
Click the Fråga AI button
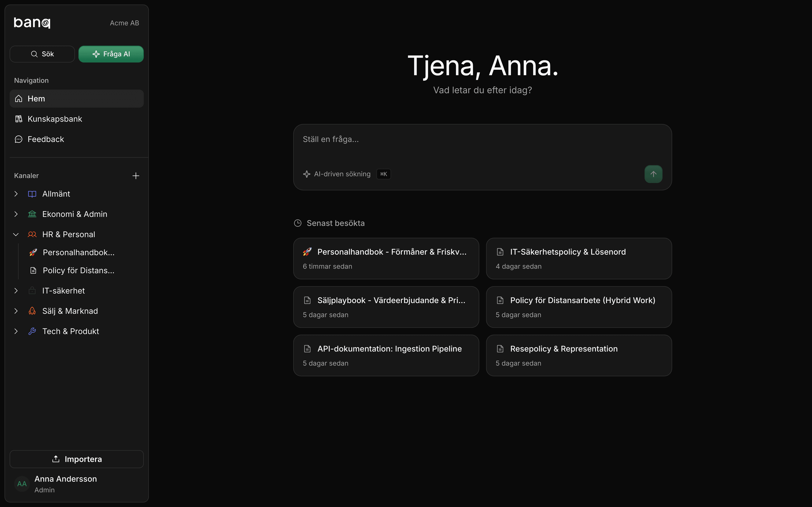pos(111,54)
